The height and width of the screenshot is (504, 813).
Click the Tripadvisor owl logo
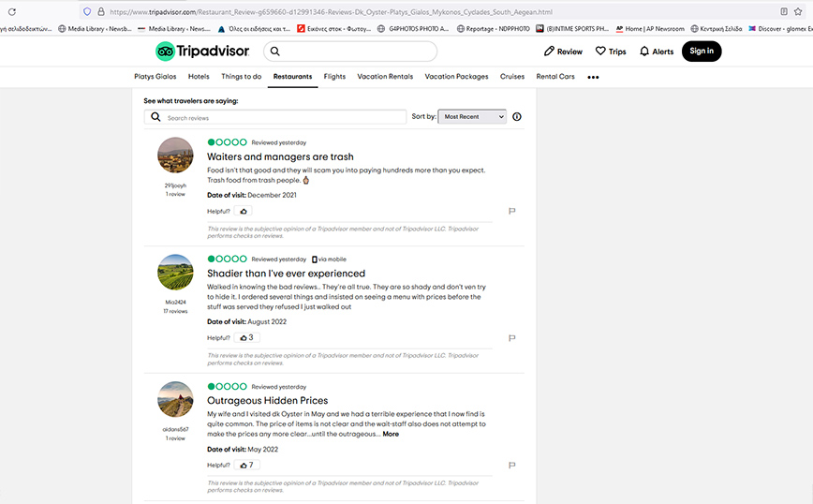pos(166,52)
